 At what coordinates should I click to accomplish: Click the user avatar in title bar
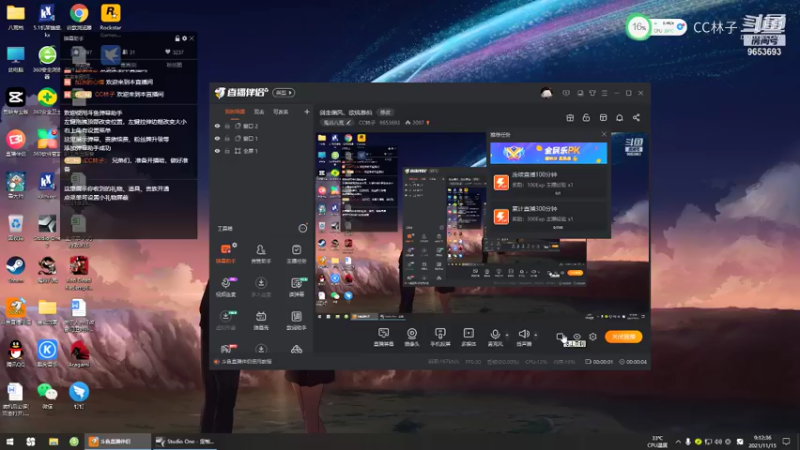click(x=546, y=93)
